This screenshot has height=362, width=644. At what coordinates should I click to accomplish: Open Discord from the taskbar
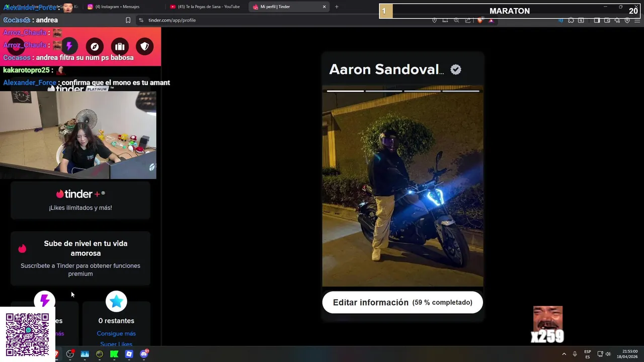click(x=144, y=354)
